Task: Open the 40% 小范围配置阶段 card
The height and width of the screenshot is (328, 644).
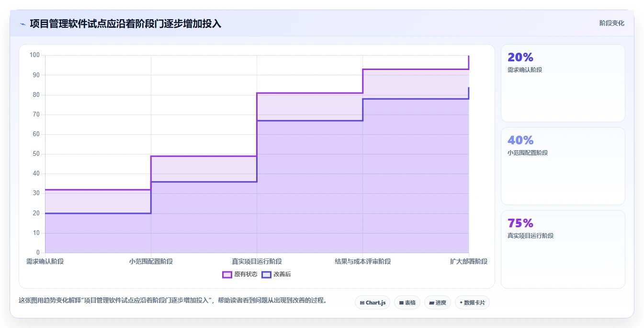Action: point(563,166)
